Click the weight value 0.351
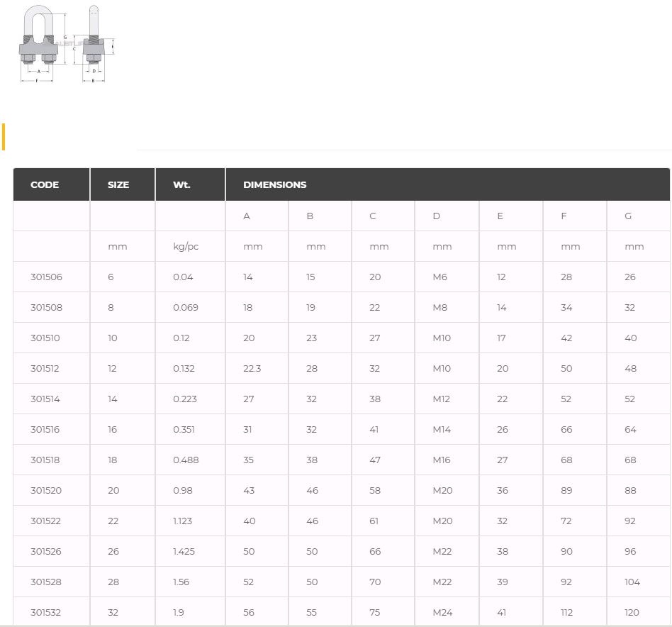 point(184,429)
